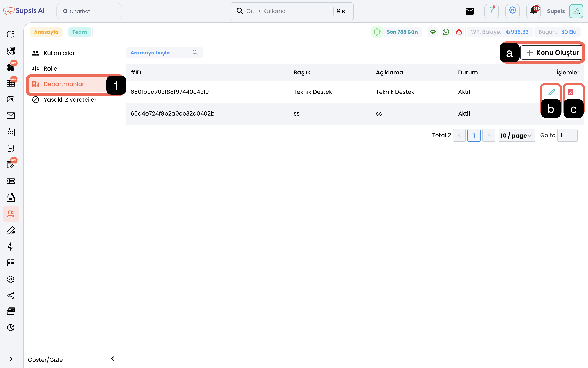Viewport: 588px width, 368px height.
Task: Expand left sidebar with bottom arrow
Action: (11, 359)
